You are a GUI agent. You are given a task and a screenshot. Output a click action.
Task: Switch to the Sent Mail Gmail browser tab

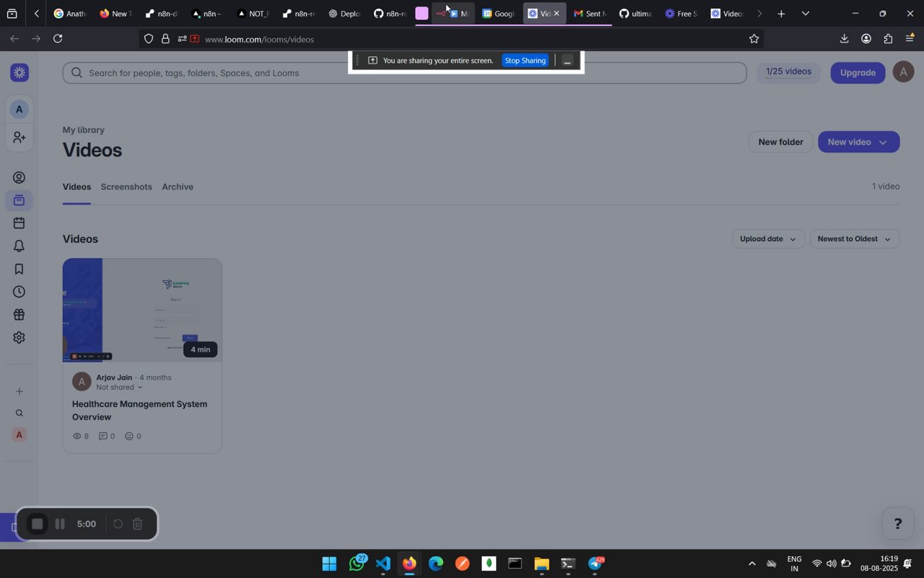pos(589,14)
